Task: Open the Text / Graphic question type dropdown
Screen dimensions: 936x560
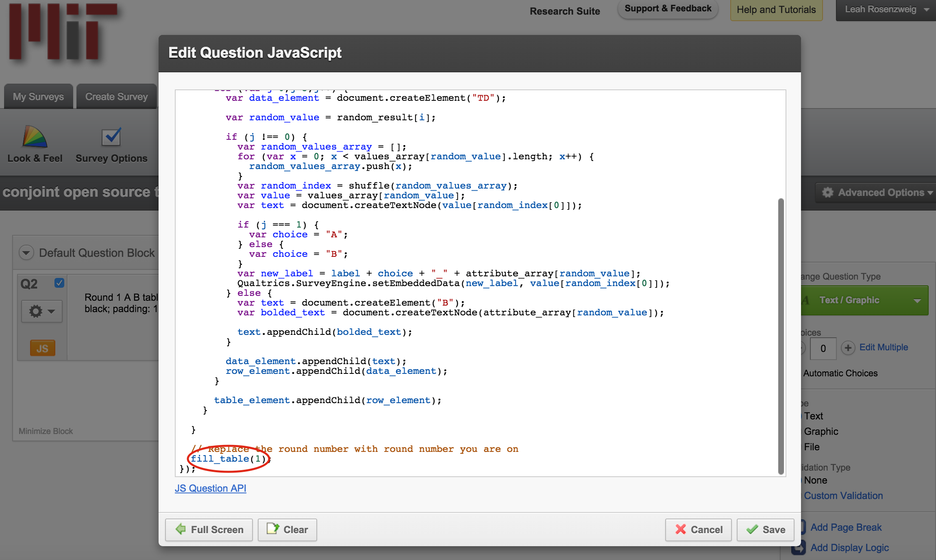Action: pos(864,300)
